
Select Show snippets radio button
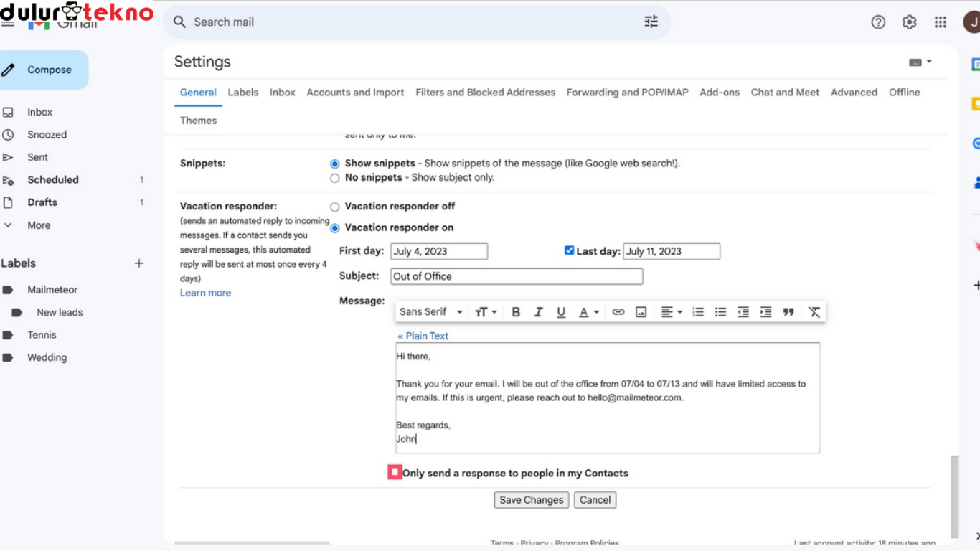334,164
